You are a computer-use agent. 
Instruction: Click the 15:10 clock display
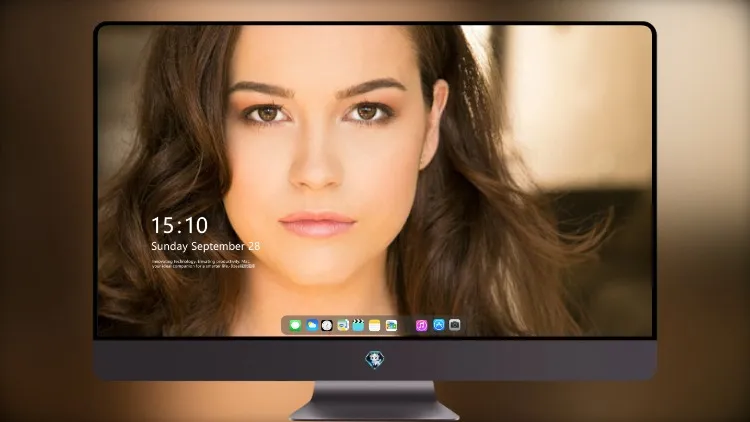[x=179, y=225]
